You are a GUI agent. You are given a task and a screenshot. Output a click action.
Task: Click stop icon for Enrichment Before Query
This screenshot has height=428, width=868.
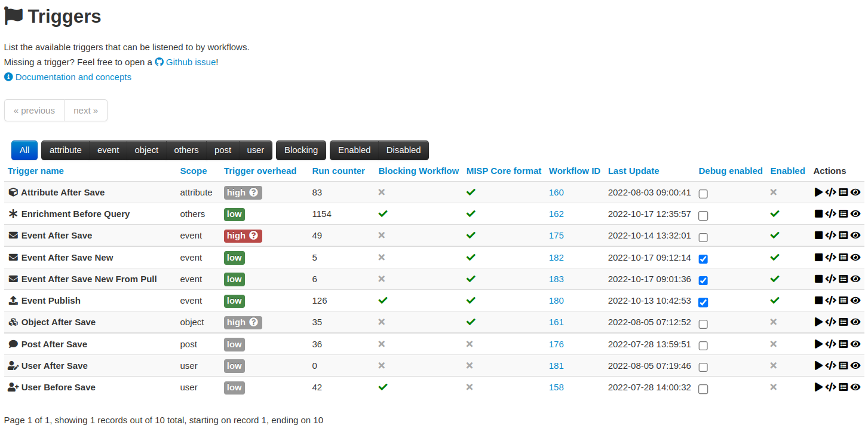(x=818, y=214)
